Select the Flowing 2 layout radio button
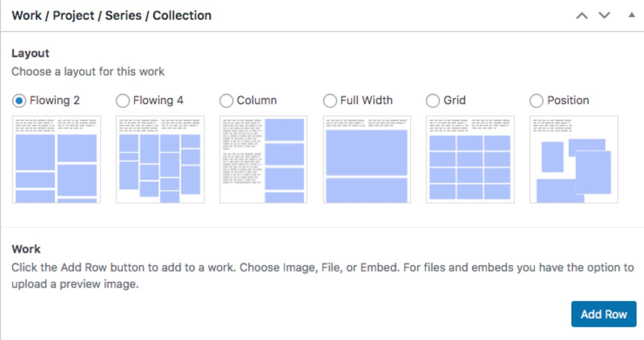Viewport: 644px width, 340px height. pos(19,101)
